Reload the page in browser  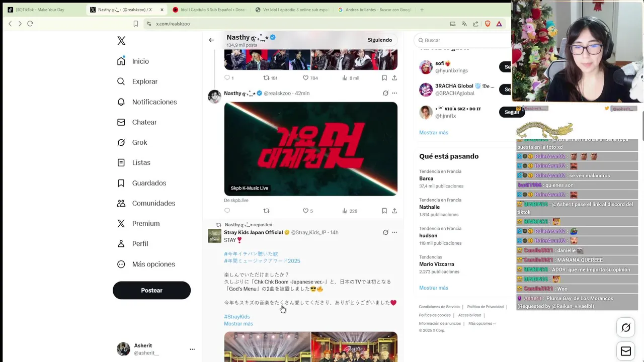click(x=30, y=24)
